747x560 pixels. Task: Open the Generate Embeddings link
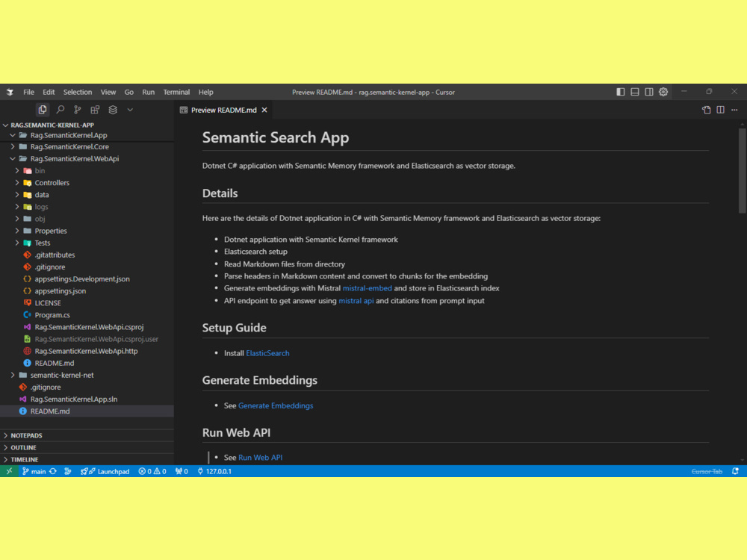276,405
